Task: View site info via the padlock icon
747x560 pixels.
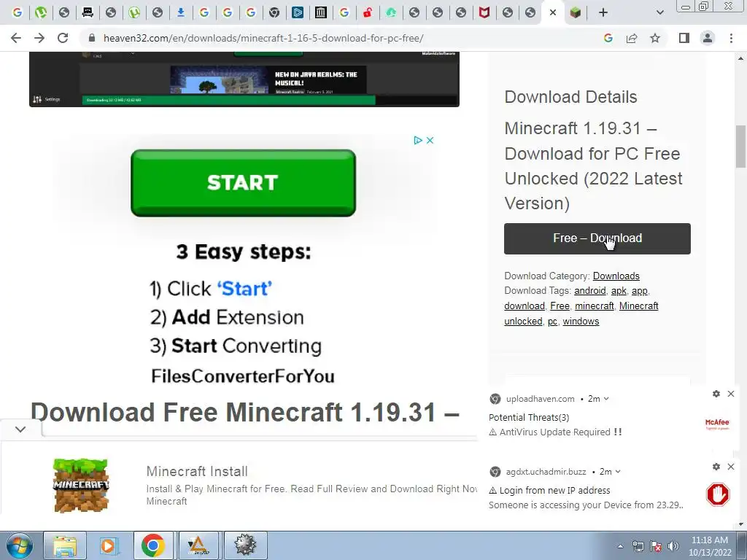Action: [x=92, y=38]
